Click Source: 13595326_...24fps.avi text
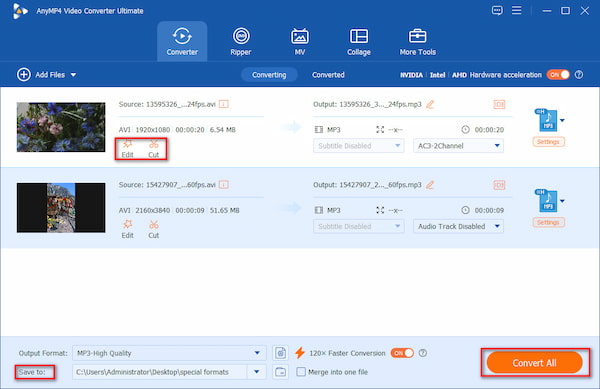This screenshot has width=600, height=389. pos(167,104)
